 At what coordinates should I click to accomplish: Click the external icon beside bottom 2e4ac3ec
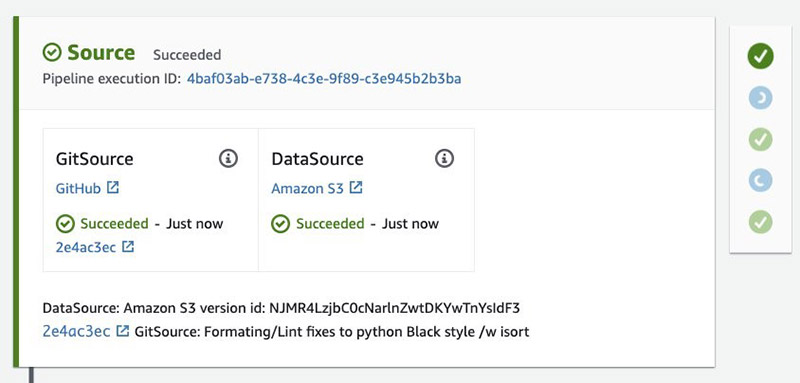[x=122, y=331]
